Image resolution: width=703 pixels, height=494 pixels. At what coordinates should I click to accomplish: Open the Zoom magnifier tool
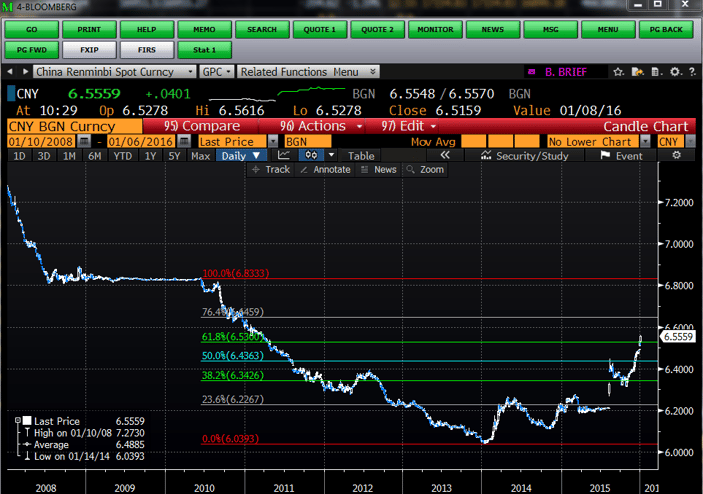426,170
